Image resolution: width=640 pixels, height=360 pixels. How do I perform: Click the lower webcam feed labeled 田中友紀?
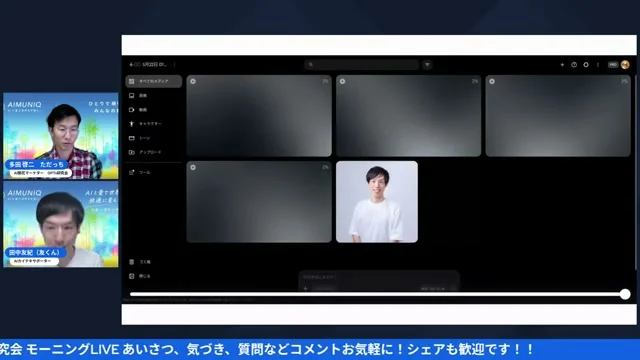(61, 224)
